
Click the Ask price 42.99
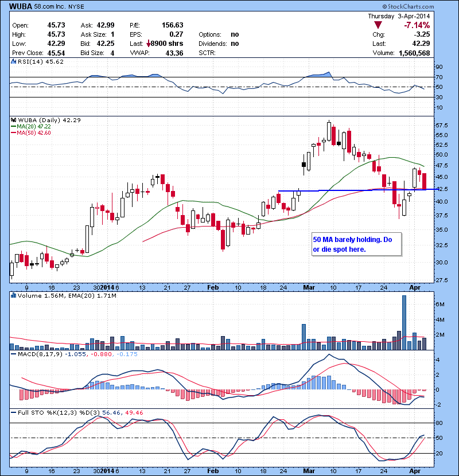(x=106, y=25)
